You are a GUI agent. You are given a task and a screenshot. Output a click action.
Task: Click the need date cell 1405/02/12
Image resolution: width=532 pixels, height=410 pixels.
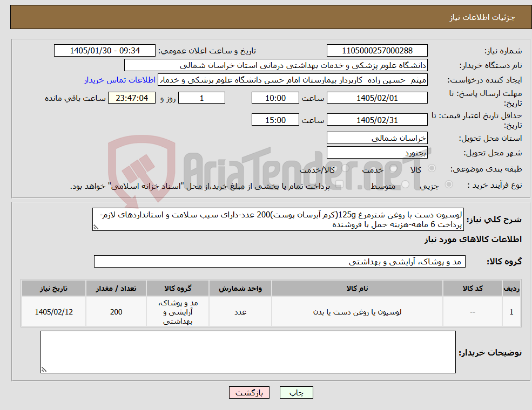tap(53, 312)
